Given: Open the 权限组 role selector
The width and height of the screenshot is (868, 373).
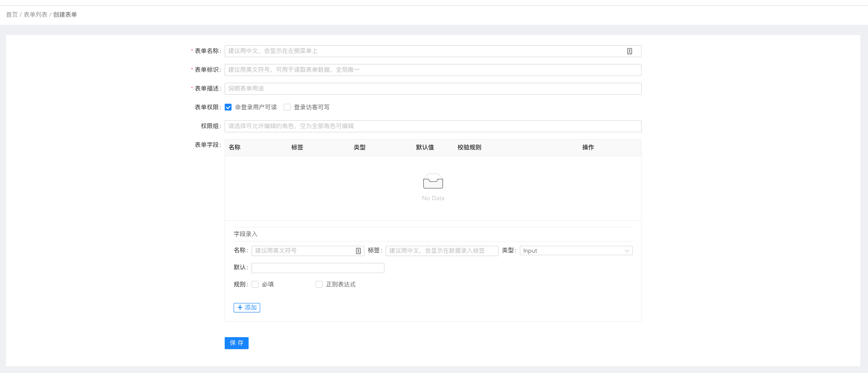Looking at the screenshot, I should pyautogui.click(x=433, y=126).
